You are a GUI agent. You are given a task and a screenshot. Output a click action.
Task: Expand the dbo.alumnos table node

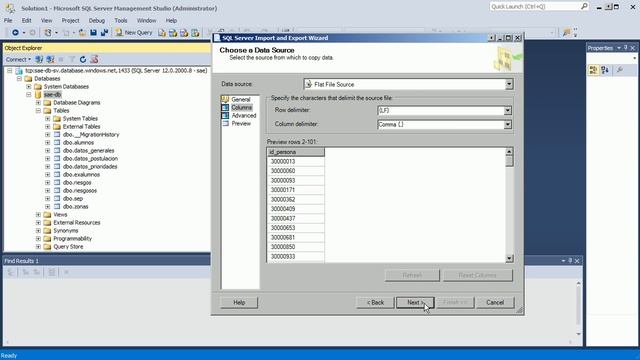click(48, 142)
